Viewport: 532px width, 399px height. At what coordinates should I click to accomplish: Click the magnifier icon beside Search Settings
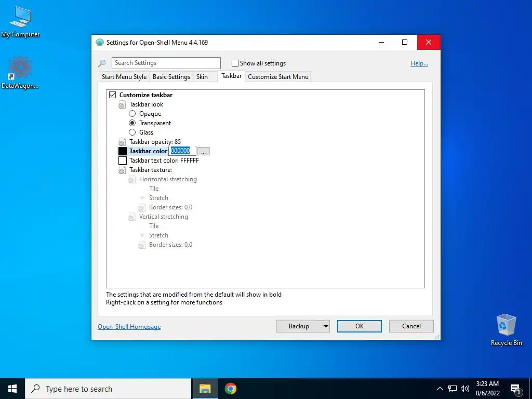(102, 63)
